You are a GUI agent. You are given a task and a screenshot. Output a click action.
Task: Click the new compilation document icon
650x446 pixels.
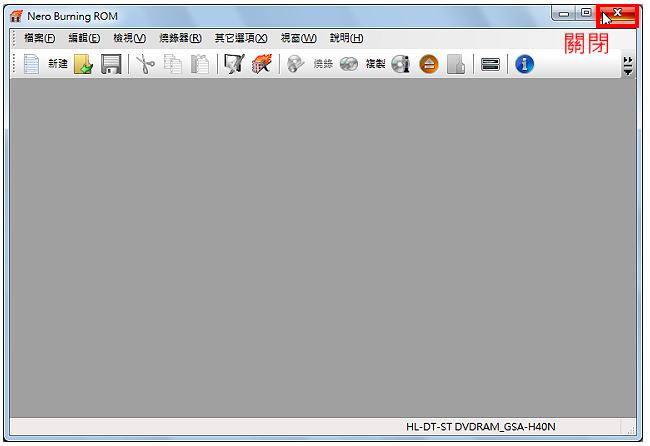click(32, 64)
